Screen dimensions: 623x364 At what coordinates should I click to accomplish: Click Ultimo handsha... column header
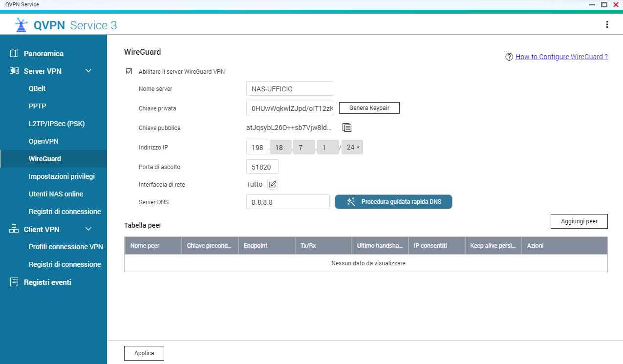click(x=380, y=246)
